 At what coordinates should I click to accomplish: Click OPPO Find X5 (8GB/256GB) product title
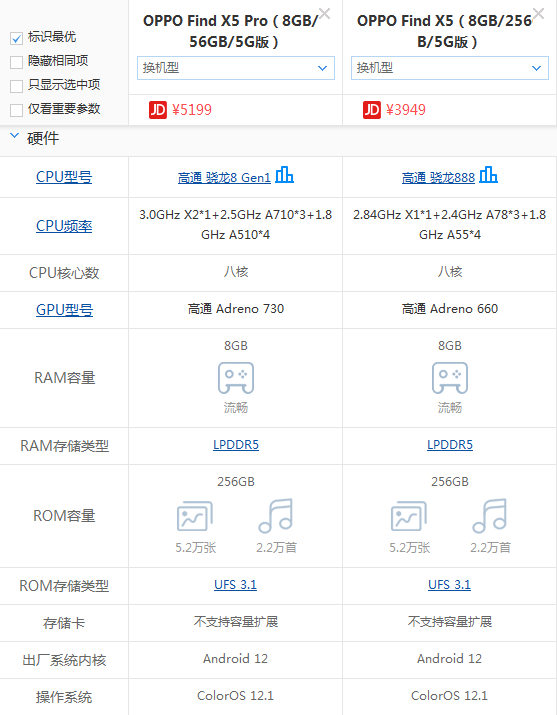coord(447,31)
